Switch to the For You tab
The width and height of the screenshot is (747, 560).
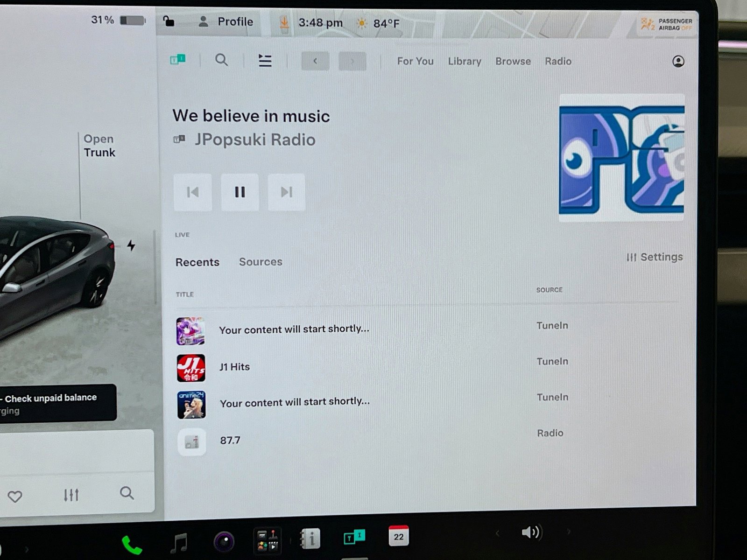point(416,61)
